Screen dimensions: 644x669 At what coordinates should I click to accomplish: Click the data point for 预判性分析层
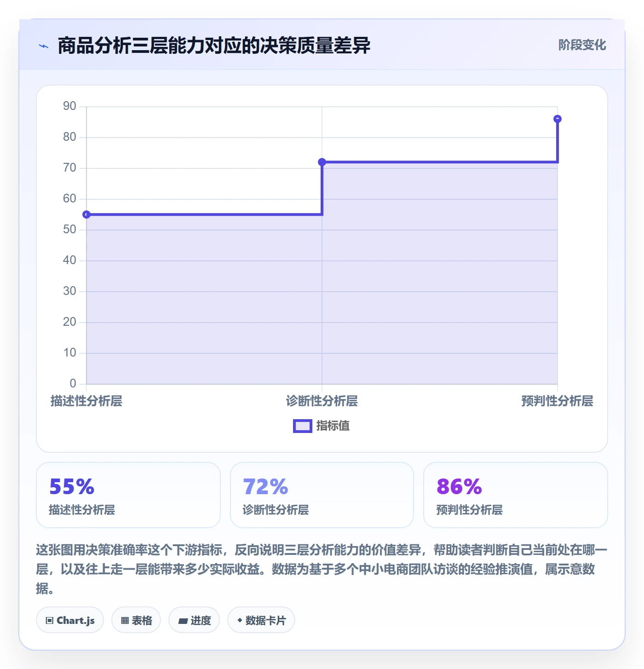558,119
